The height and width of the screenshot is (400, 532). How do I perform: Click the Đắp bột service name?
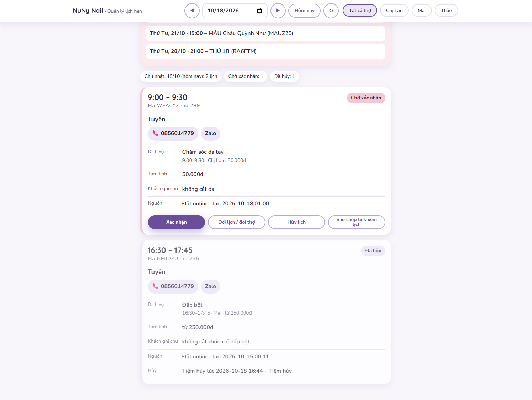coord(192,305)
